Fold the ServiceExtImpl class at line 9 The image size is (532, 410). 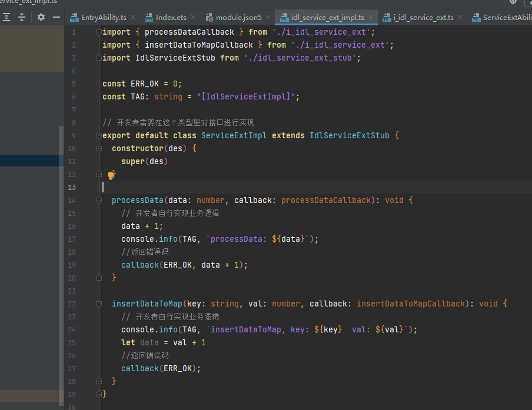click(98, 136)
